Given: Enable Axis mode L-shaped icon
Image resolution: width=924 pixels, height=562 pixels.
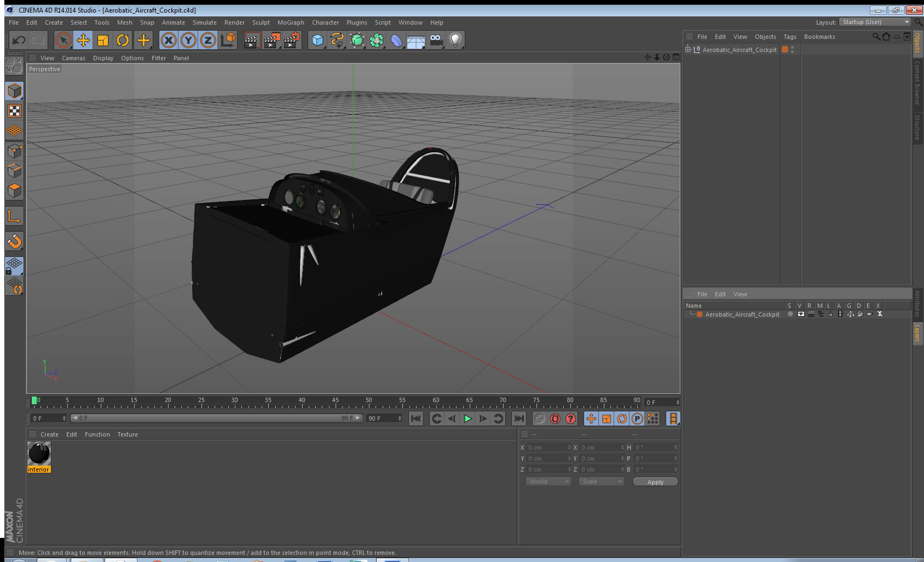Looking at the screenshot, I should click(x=14, y=216).
